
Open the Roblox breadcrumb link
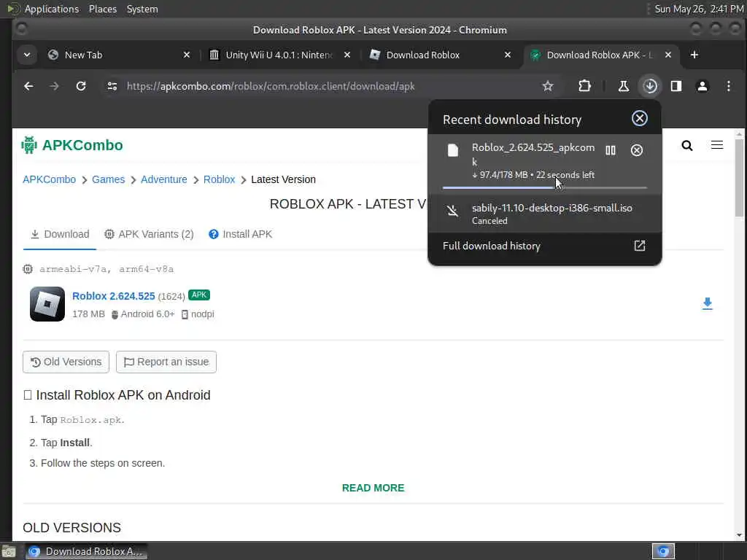point(219,179)
